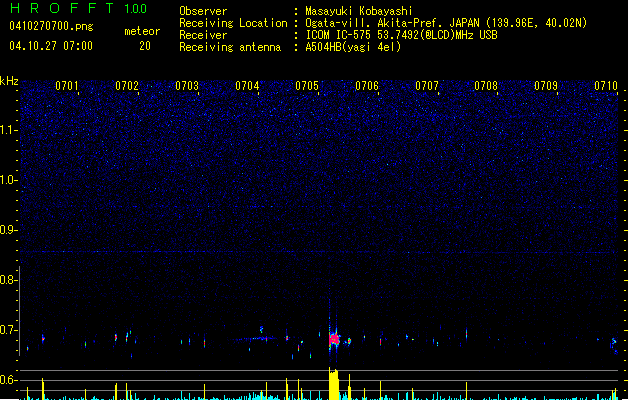Click the kHz axis unit label

(x=9, y=81)
